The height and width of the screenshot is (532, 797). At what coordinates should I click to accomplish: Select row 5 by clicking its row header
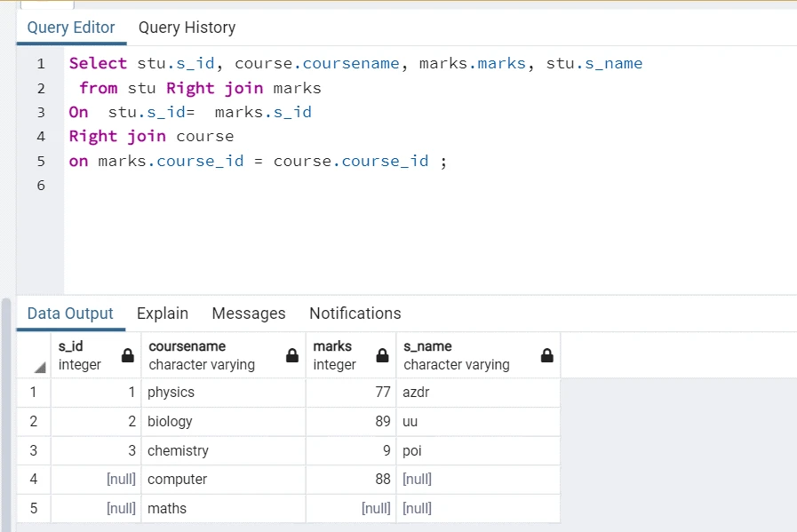[33, 507]
